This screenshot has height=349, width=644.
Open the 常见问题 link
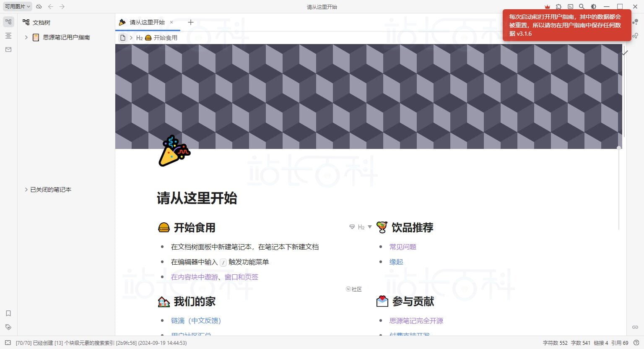pos(402,247)
